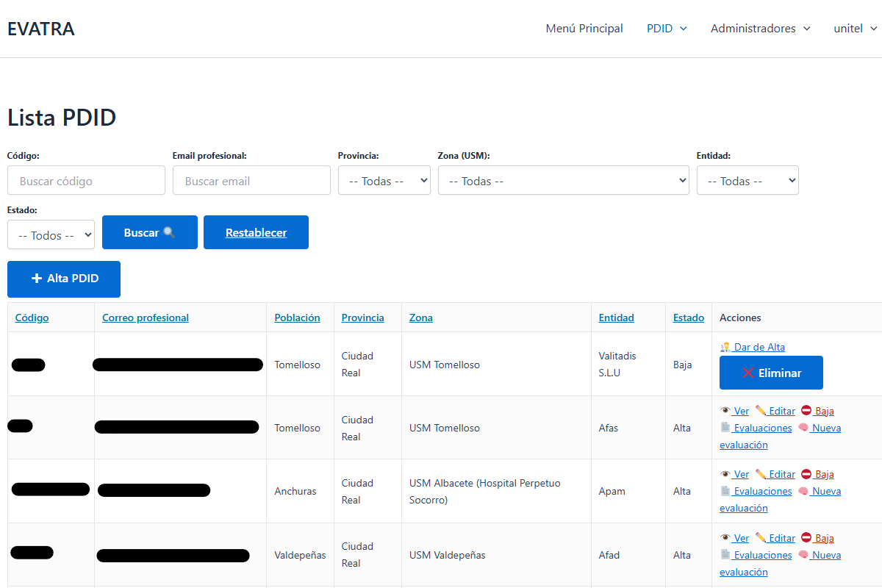Click Editar in the Apam row

coord(775,474)
